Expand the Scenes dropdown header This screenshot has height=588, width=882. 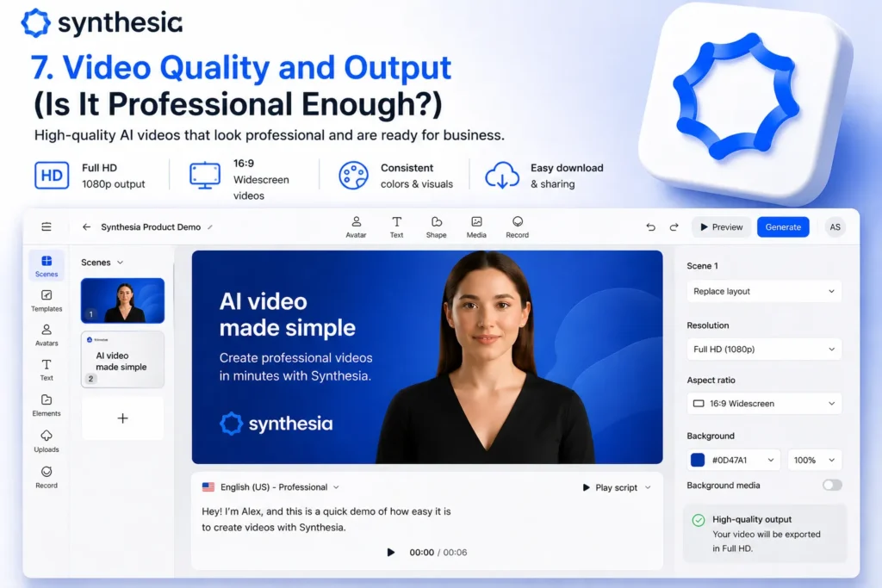102,263
